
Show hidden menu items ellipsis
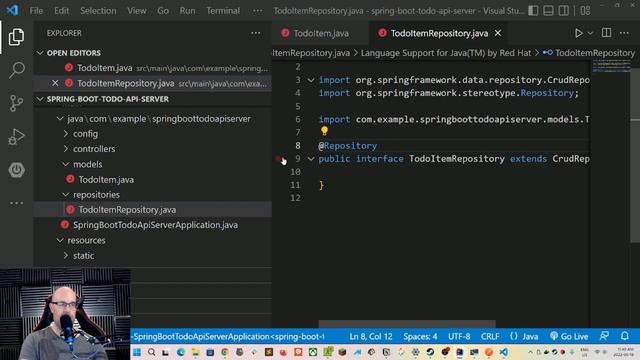click(x=258, y=11)
